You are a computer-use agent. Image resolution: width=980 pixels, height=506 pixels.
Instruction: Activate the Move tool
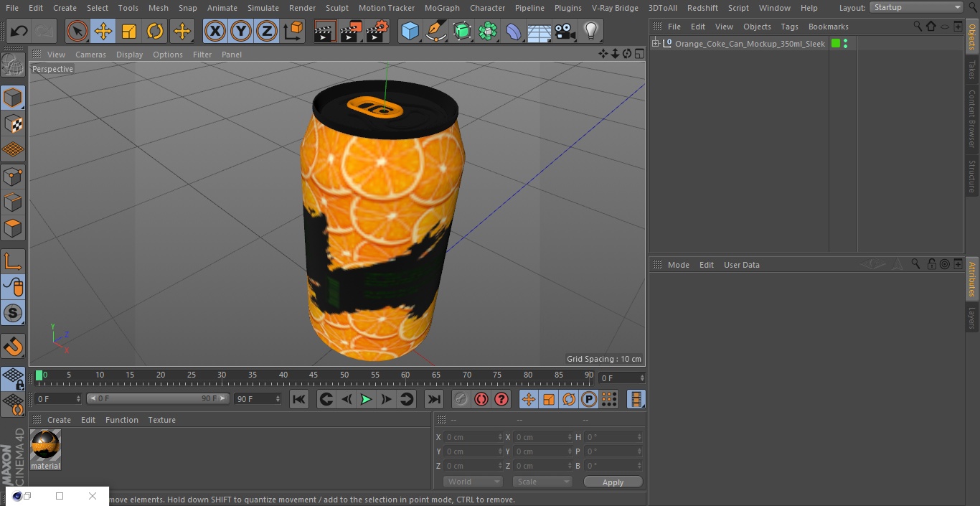click(103, 31)
